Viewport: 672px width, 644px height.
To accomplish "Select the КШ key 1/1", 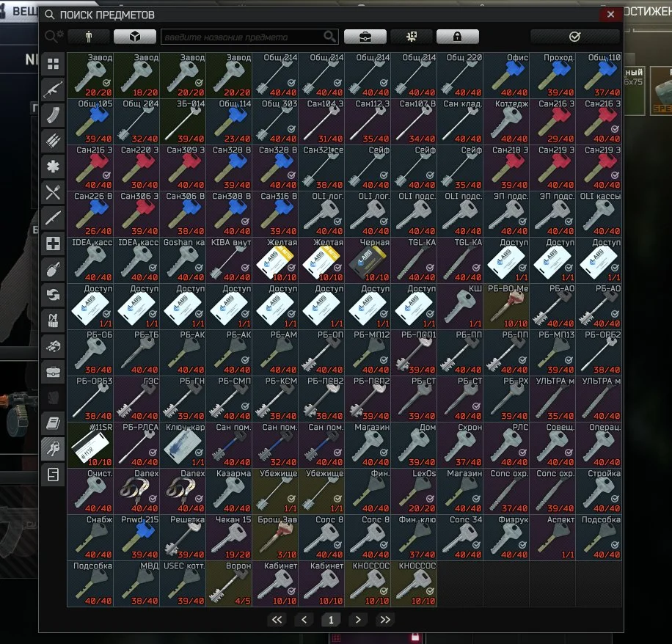I will 460,307.
